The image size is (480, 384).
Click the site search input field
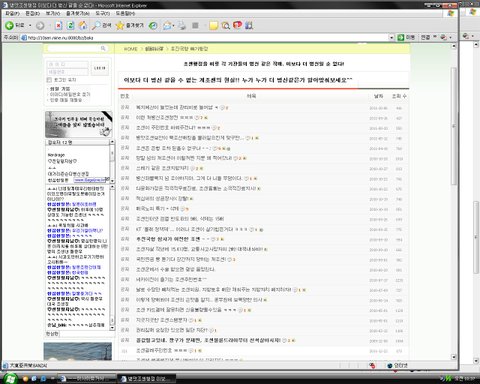point(74,49)
